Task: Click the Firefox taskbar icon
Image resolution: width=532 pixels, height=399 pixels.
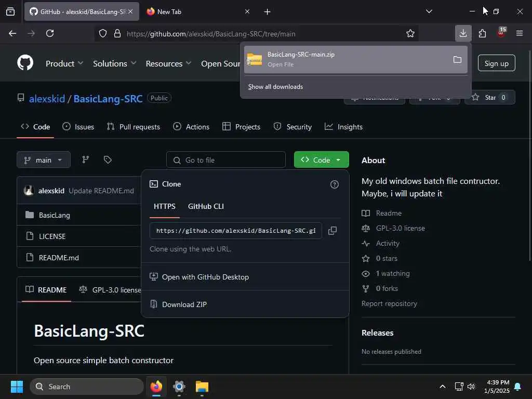Action: pyautogui.click(x=156, y=387)
